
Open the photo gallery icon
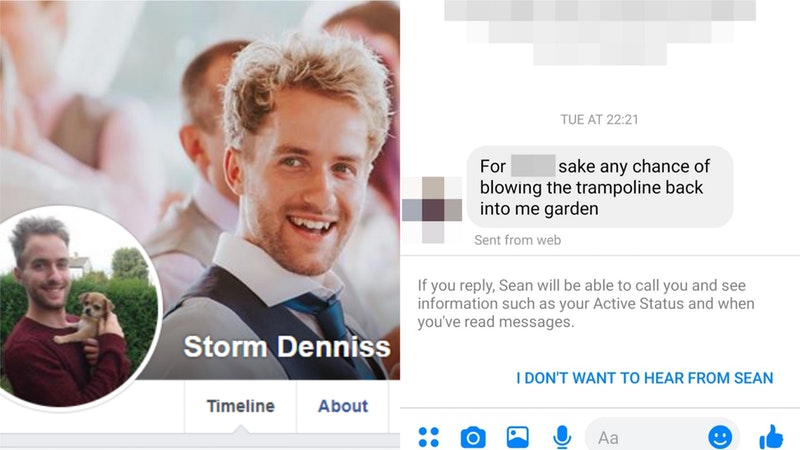[517, 437]
